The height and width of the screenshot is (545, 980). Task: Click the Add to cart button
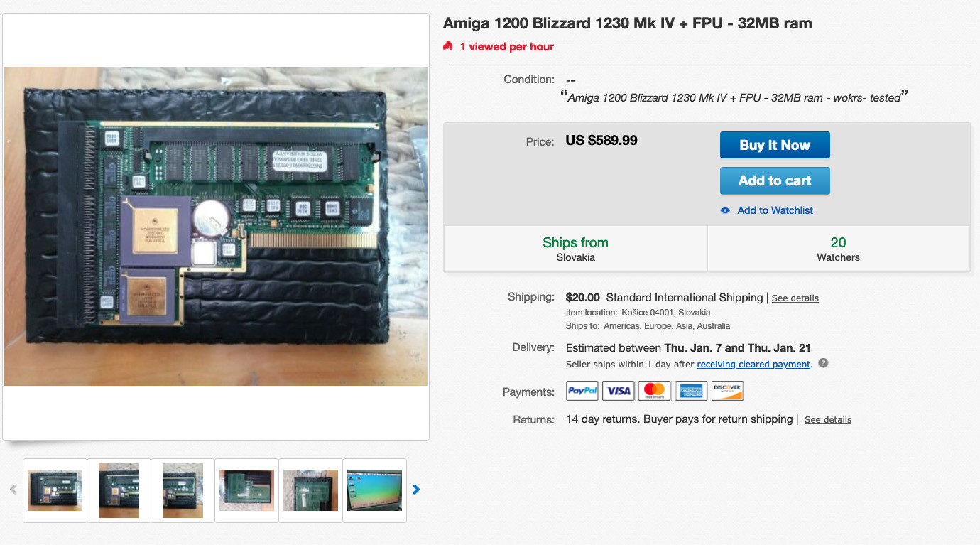click(x=775, y=180)
